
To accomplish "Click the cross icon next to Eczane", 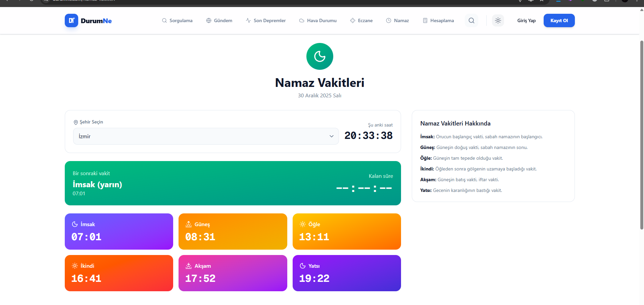I will 353,20.
